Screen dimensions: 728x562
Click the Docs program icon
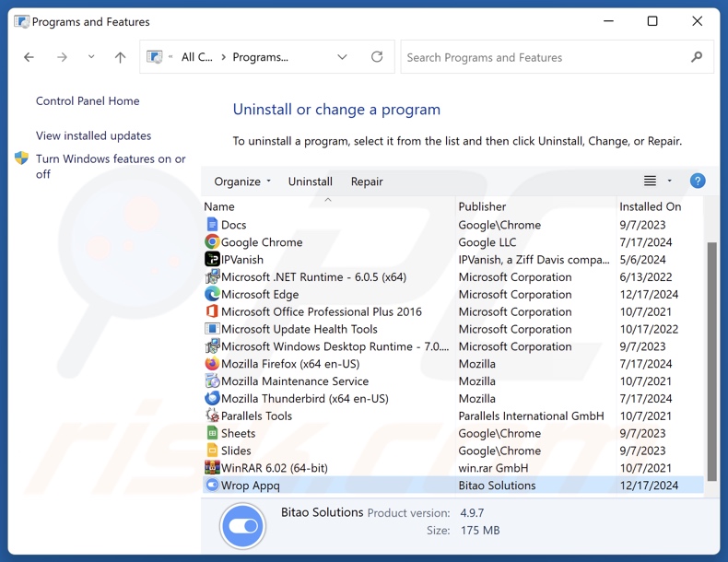tap(212, 225)
